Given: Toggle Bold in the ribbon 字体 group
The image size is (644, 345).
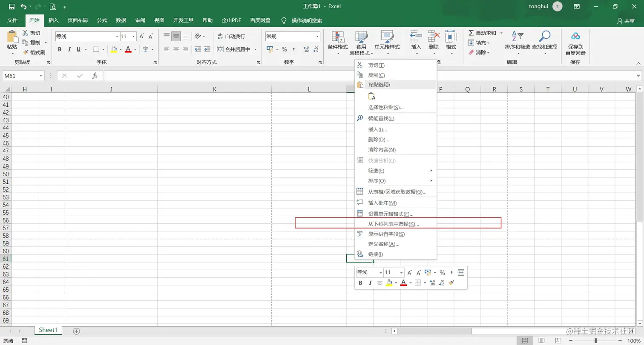Looking at the screenshot, I should click(x=60, y=49).
